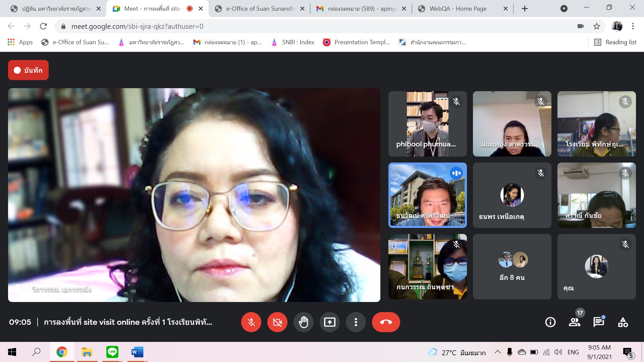Expand the Chrome tab search arrow

[564, 9]
